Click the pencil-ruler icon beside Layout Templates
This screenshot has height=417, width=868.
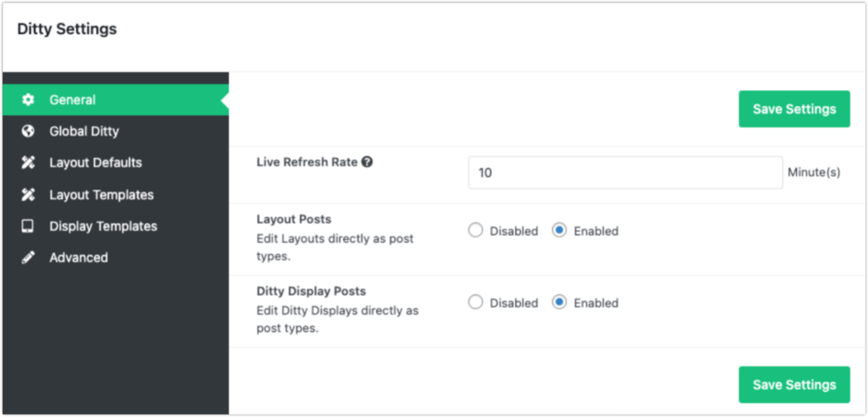[x=27, y=195]
